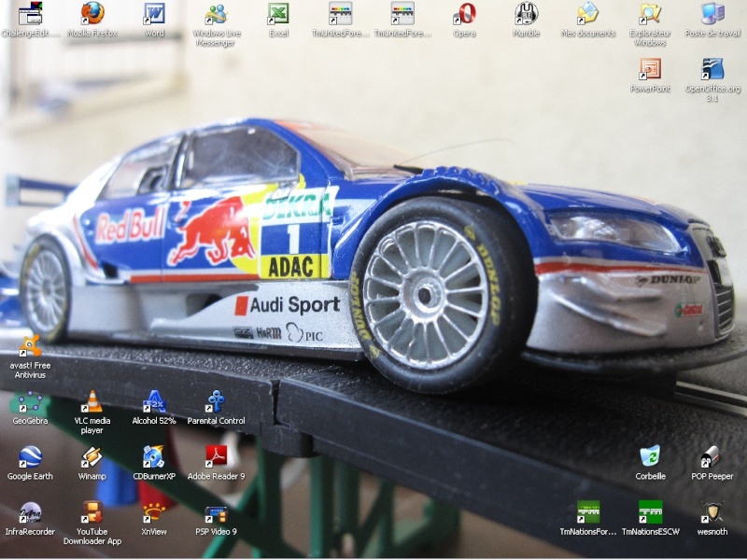This screenshot has height=560, width=747.
Task: Launch Mozilla Firefox from the desktop
Action: tap(92, 13)
